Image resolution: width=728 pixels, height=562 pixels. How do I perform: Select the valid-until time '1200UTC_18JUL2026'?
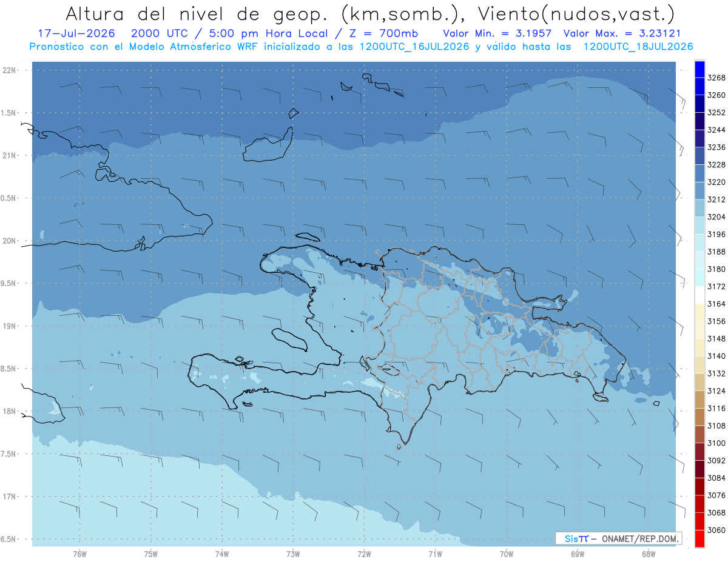[638, 47]
